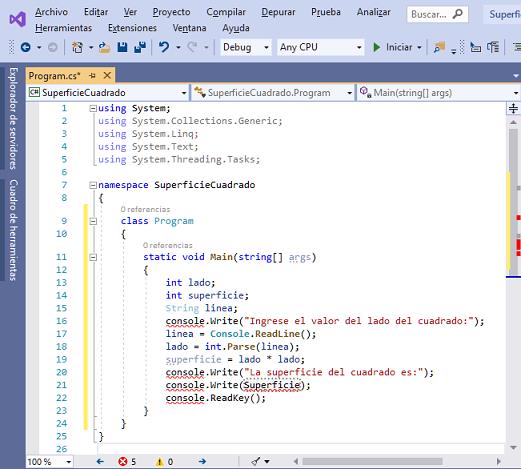The width and height of the screenshot is (521, 469).
Task: Save all files with the double floppy icon
Action: [x=140, y=48]
